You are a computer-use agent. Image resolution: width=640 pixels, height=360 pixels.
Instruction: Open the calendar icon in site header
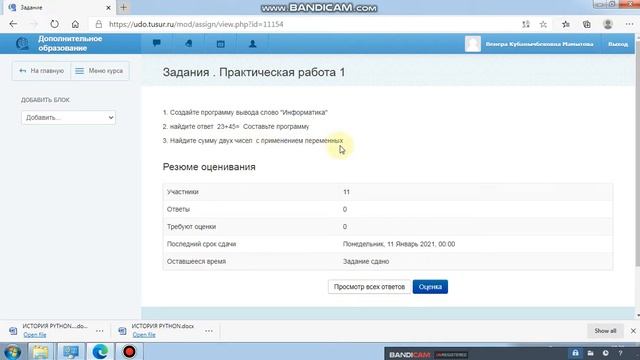(220, 43)
